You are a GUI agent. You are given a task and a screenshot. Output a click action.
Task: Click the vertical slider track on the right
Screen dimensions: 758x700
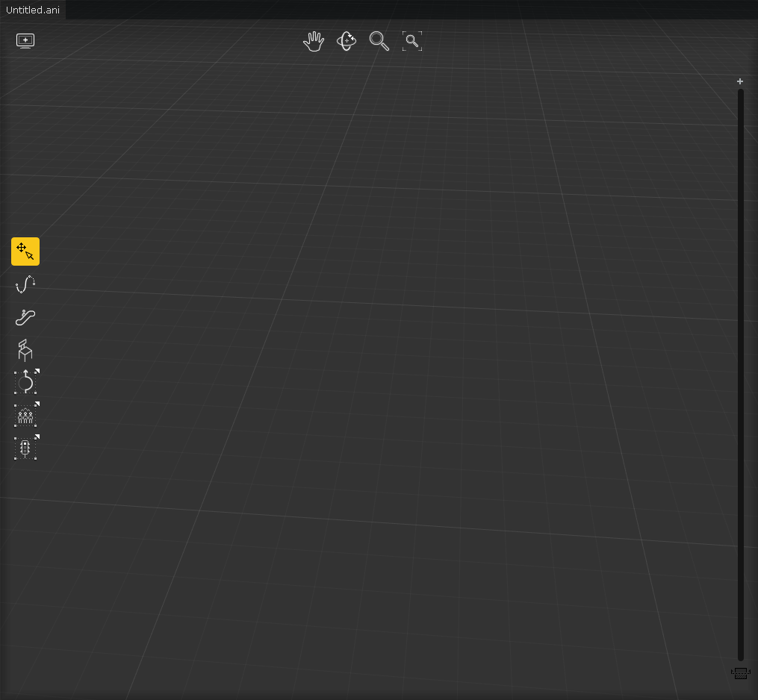tap(739, 373)
